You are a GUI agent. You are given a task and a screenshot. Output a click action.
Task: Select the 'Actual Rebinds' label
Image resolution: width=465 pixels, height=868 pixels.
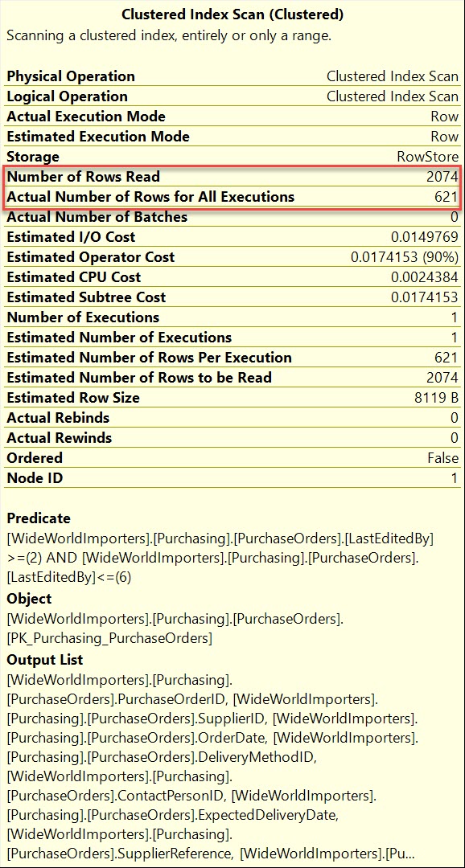(58, 417)
